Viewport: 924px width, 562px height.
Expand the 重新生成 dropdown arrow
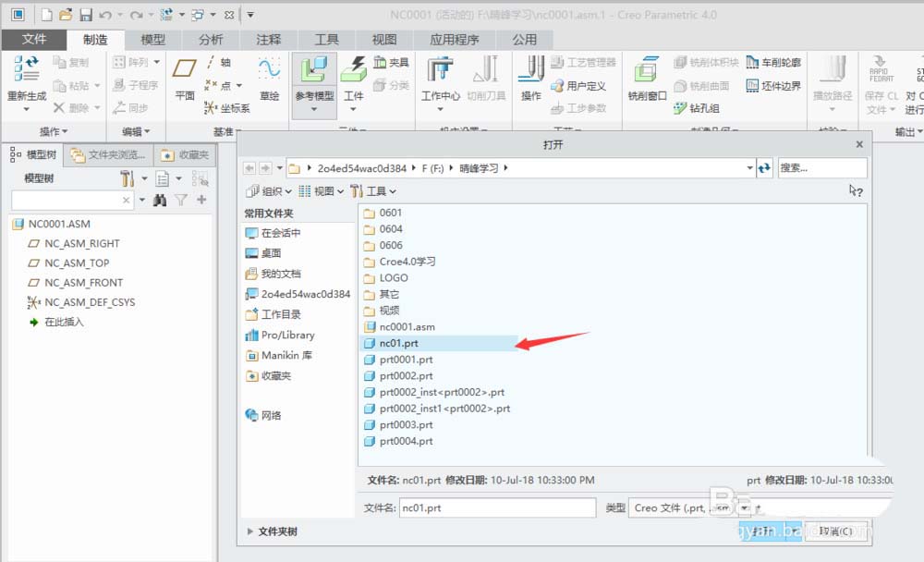click(x=27, y=109)
